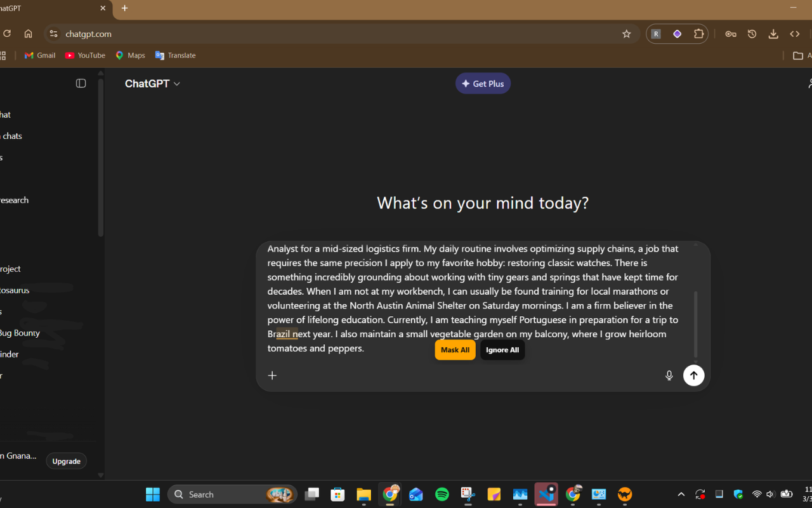Open the browser downloads icon
Image resolution: width=812 pixels, height=508 pixels.
click(773, 34)
